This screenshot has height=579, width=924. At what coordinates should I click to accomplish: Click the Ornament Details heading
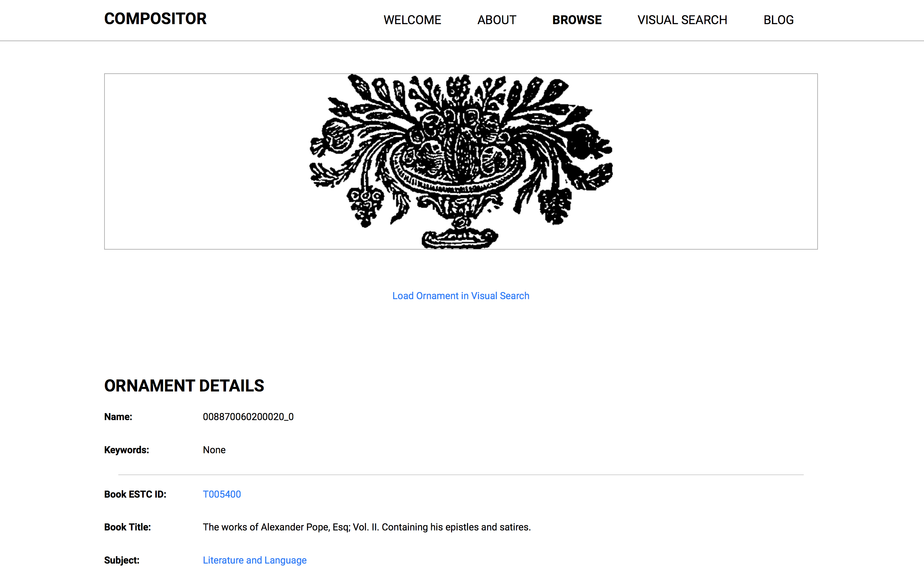(184, 386)
